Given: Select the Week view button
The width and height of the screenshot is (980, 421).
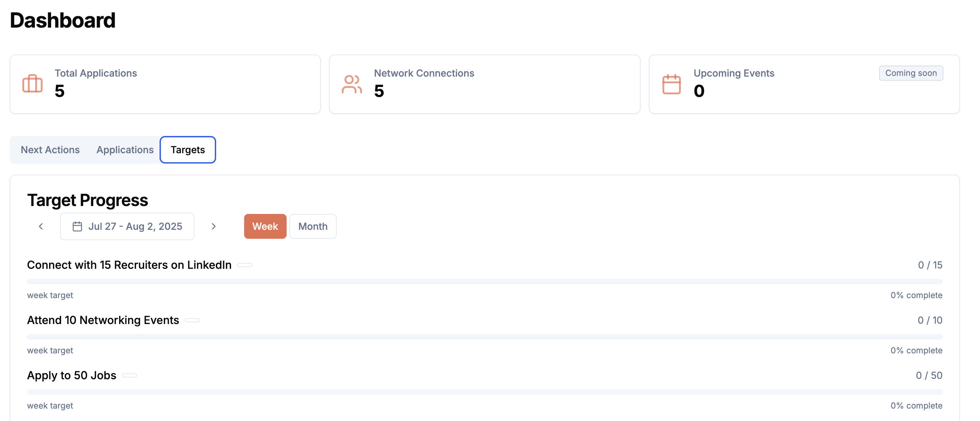Looking at the screenshot, I should pyautogui.click(x=265, y=226).
